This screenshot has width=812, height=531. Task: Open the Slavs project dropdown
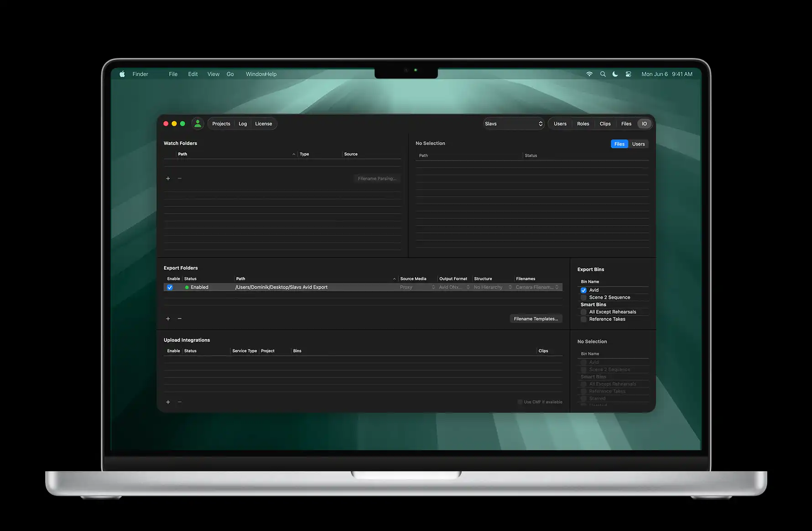pos(514,123)
